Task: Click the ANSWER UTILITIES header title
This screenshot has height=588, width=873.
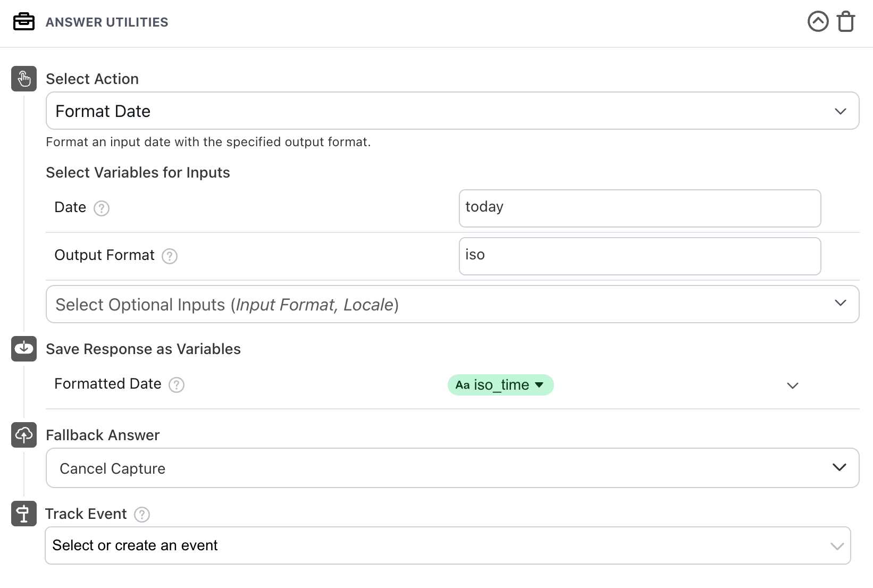Action: [107, 22]
